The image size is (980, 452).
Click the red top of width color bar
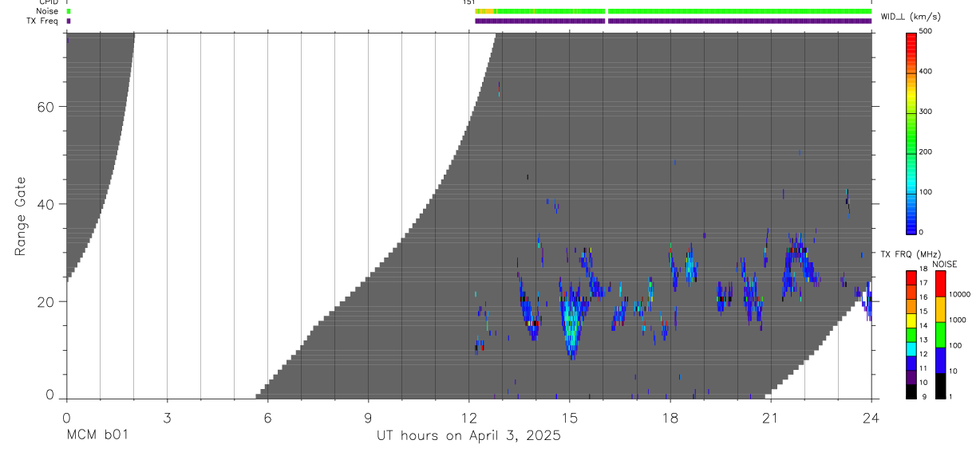tap(911, 40)
